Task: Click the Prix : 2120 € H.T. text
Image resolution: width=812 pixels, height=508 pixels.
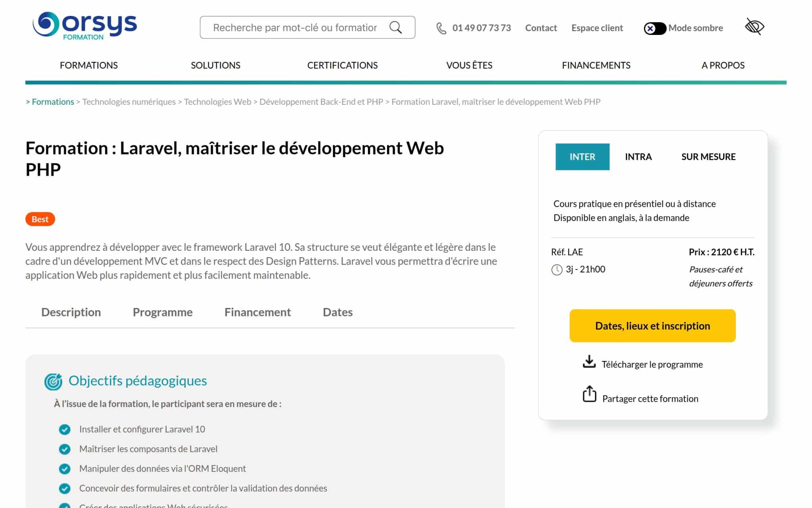Action: pos(722,252)
